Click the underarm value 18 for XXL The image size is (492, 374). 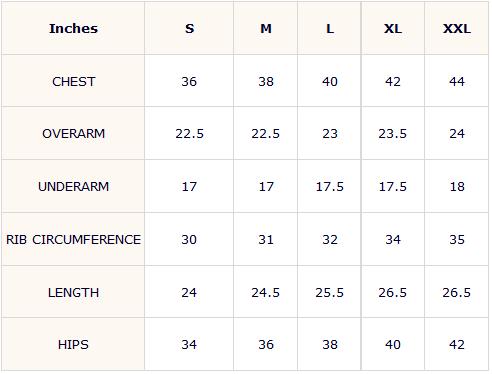[x=457, y=187]
